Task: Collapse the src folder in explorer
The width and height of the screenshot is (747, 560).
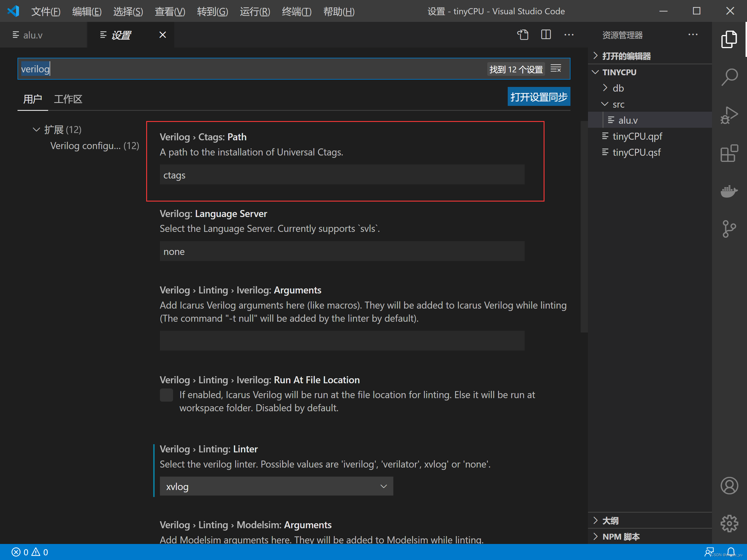Action: (605, 104)
